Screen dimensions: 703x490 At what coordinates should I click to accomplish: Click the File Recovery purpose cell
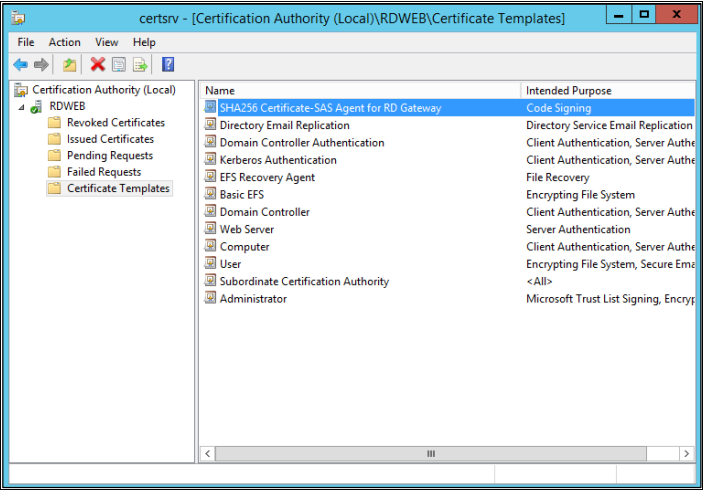558,178
